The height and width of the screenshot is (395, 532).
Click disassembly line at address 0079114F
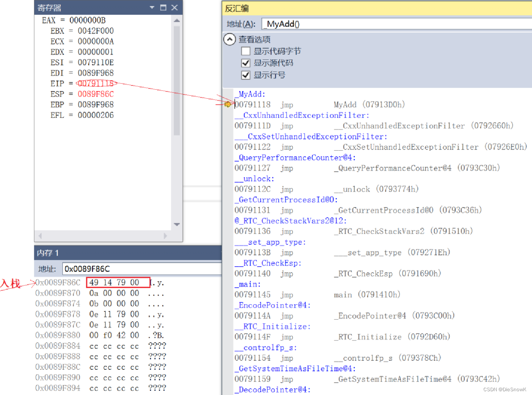click(x=342, y=337)
